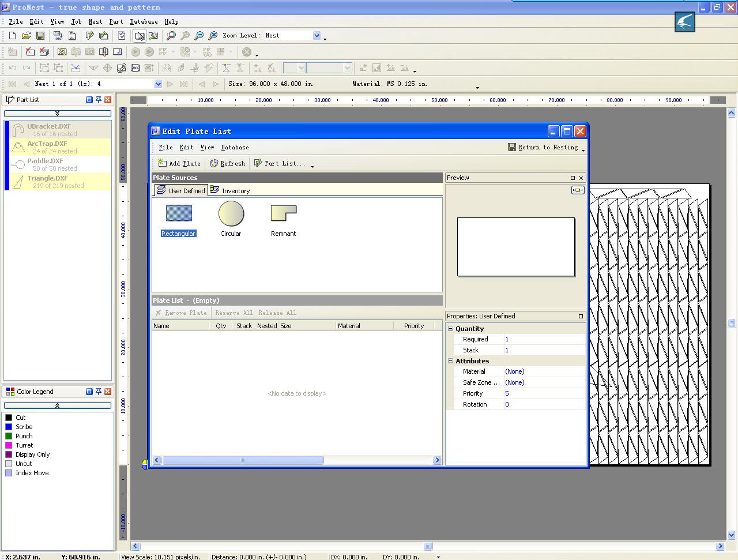Open toolbar options arrow after Return to Nesting
The image size is (738, 560).
[583, 150]
